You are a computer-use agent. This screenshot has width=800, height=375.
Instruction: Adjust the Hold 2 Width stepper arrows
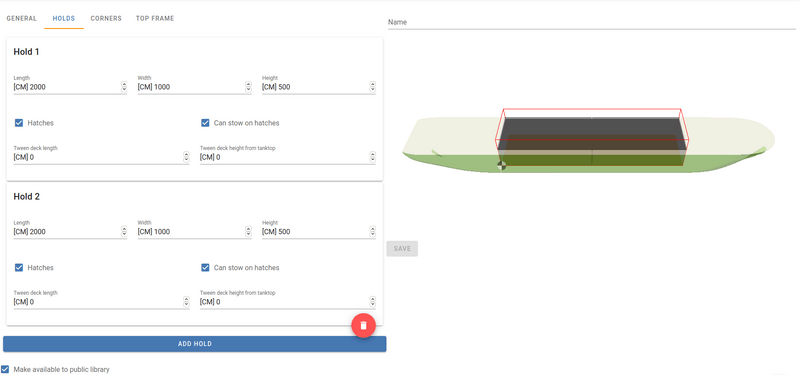(248, 232)
